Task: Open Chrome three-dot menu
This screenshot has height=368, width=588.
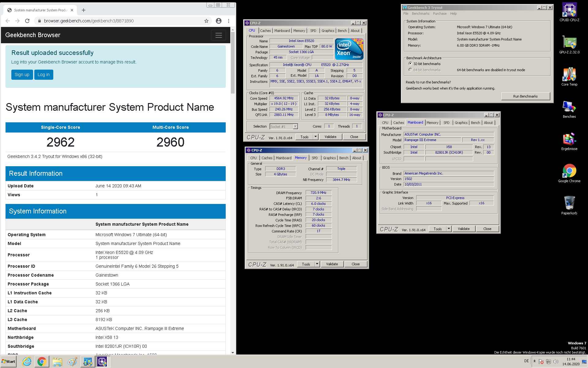Action: point(228,21)
